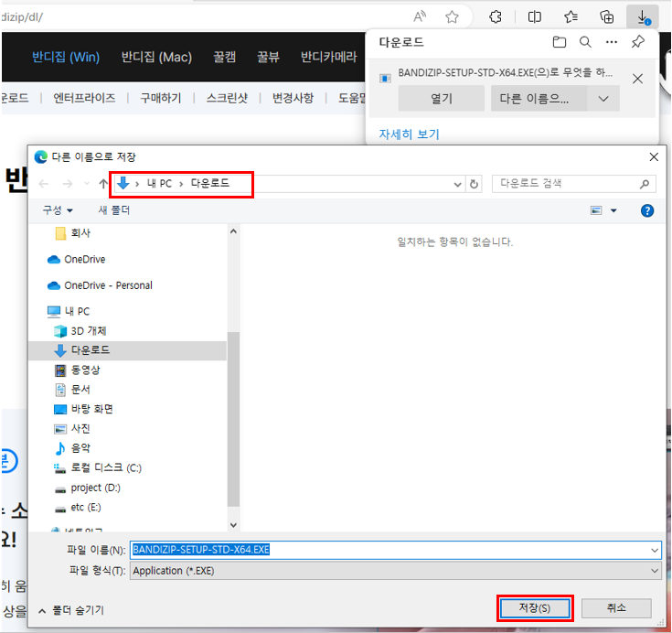The height and width of the screenshot is (633, 672).
Task: Open Collections icon in Edge toolbar
Action: point(606,17)
